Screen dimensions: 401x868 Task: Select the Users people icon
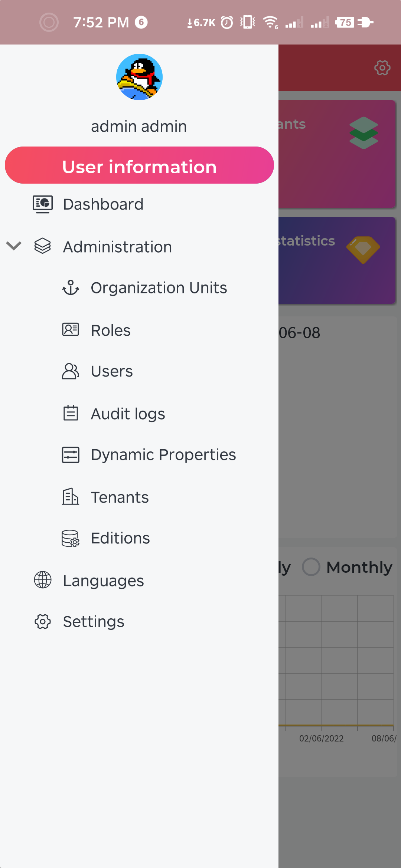pos(71,371)
